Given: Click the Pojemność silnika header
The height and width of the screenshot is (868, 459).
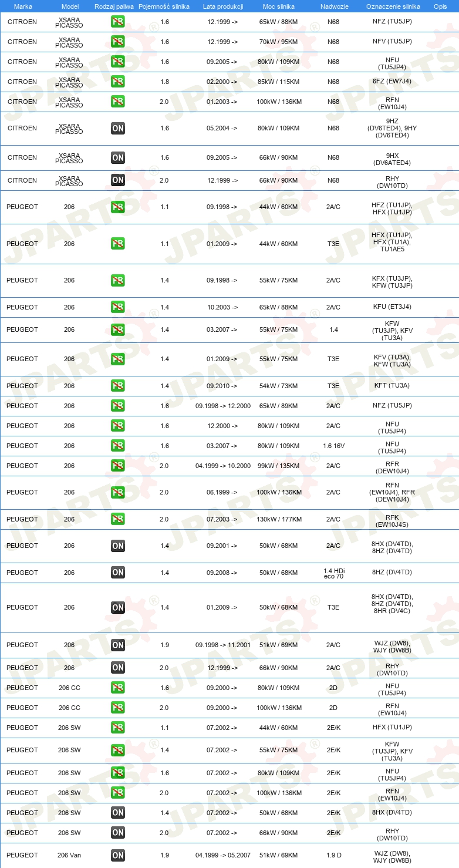Looking at the screenshot, I should point(164,6).
